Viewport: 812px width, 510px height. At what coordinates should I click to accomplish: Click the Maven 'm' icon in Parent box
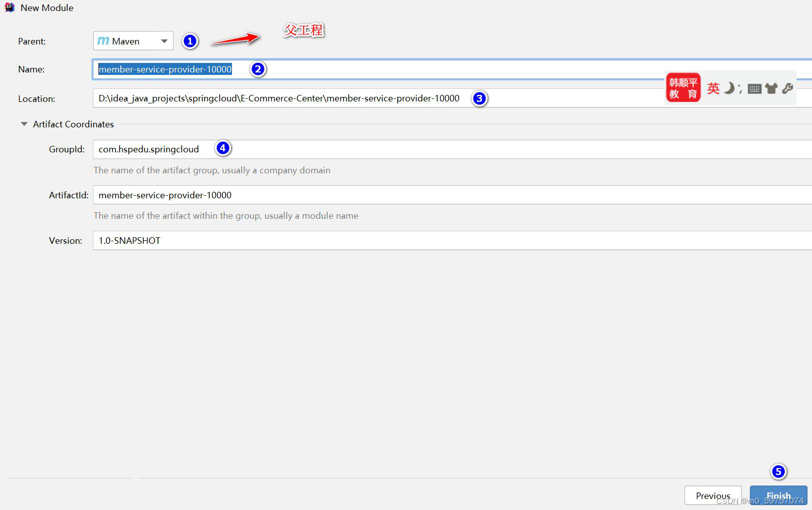pos(103,41)
